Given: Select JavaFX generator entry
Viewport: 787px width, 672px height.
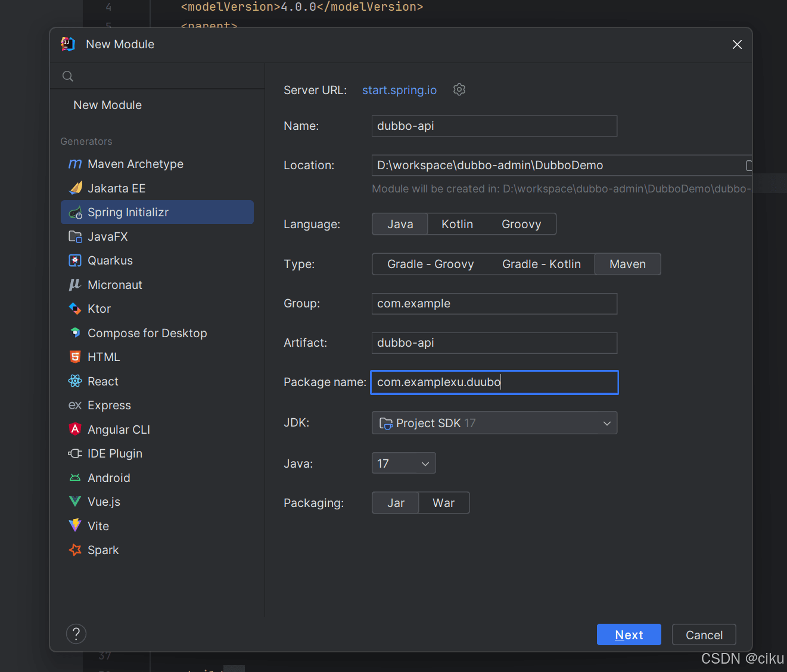Looking at the screenshot, I should point(157,237).
